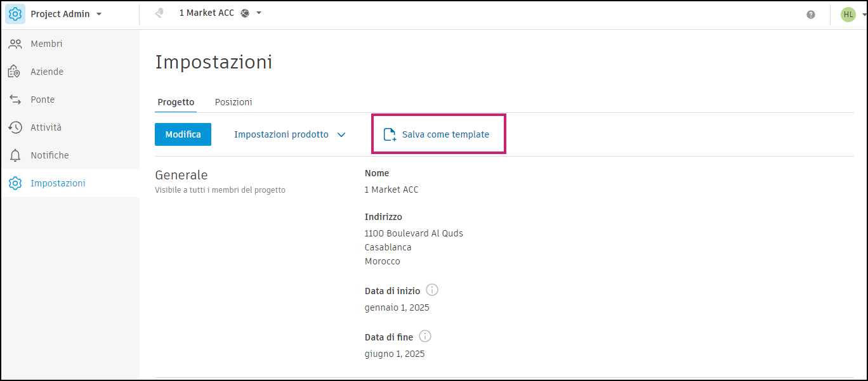Switch to the Posizioni tab

click(233, 101)
